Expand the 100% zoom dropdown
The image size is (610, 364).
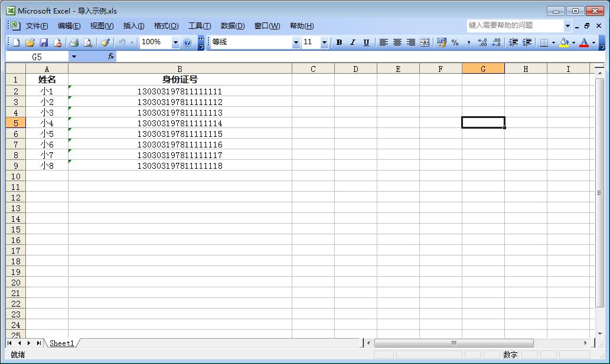175,42
